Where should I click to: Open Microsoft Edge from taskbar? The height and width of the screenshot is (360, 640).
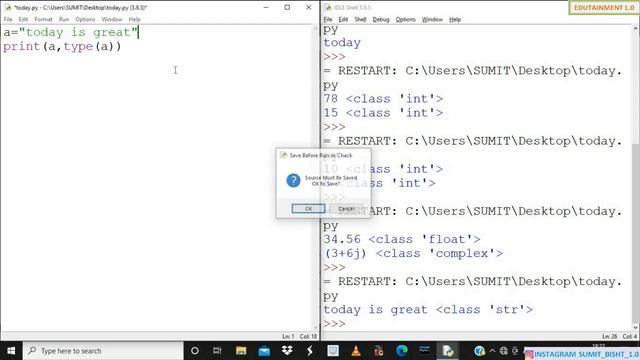[x=402, y=351]
